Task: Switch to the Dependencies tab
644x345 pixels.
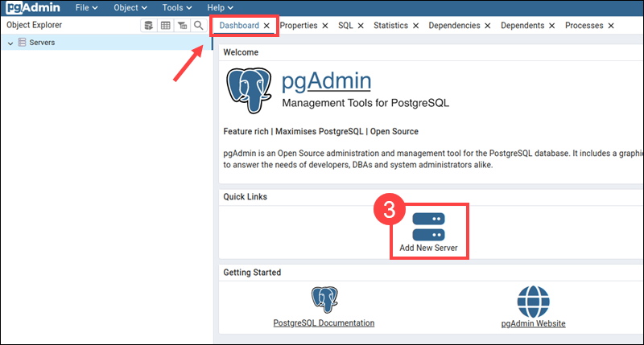Action: click(454, 26)
